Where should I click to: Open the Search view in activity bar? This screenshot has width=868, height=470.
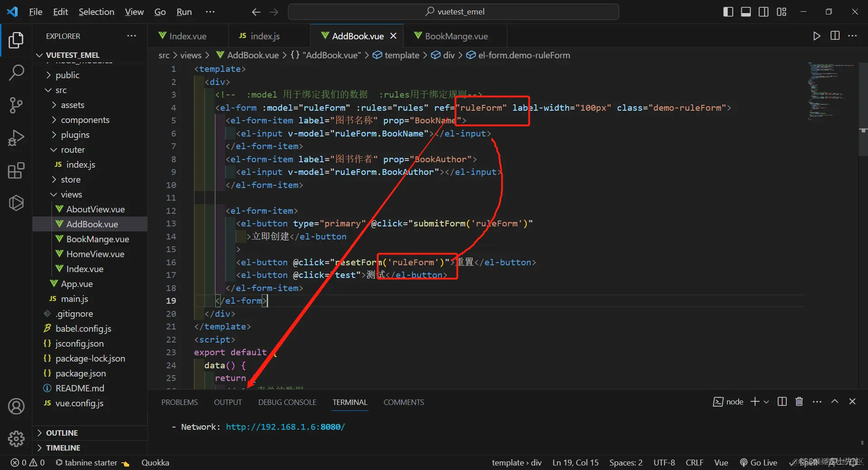[x=16, y=72]
